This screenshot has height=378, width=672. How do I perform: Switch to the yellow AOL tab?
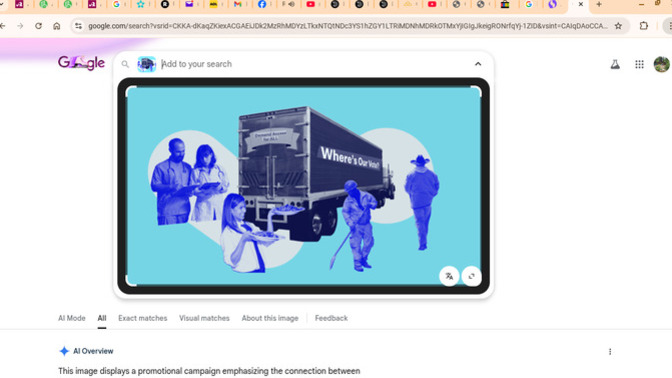click(x=213, y=4)
